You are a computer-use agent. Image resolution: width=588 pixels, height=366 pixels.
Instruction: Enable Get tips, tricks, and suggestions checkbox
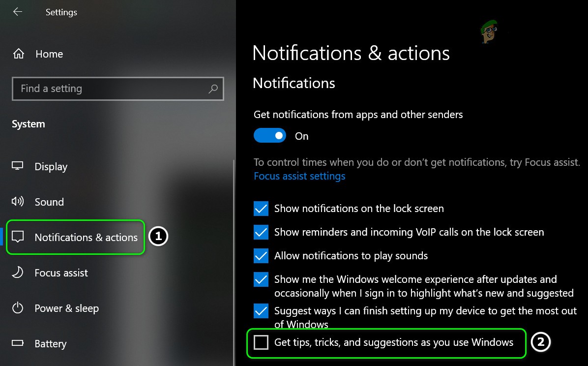coord(261,341)
